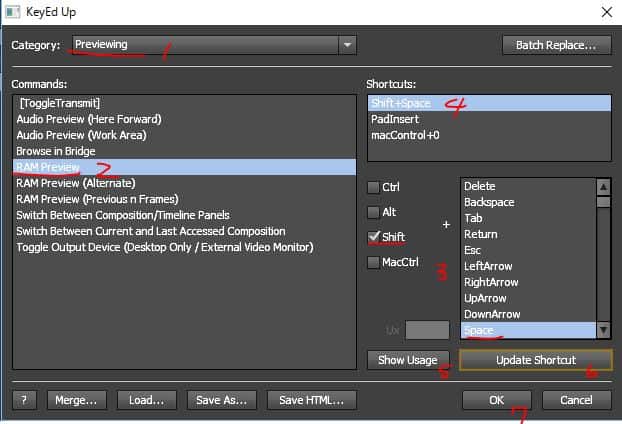The image size is (622, 424).
Task: Click the question mark help button
Action: tap(24, 400)
